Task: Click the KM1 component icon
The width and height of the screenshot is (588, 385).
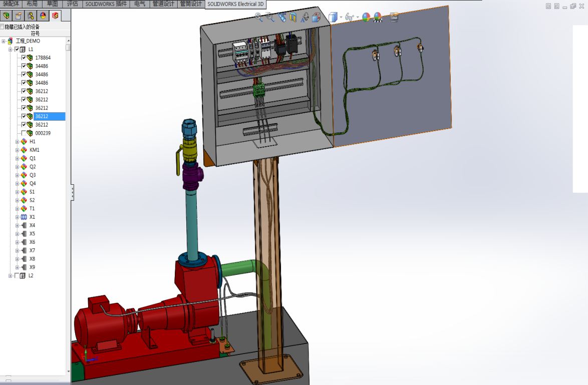Action: point(24,150)
